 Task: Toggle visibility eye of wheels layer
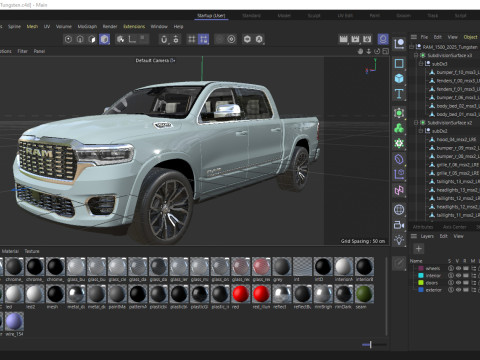458,268
